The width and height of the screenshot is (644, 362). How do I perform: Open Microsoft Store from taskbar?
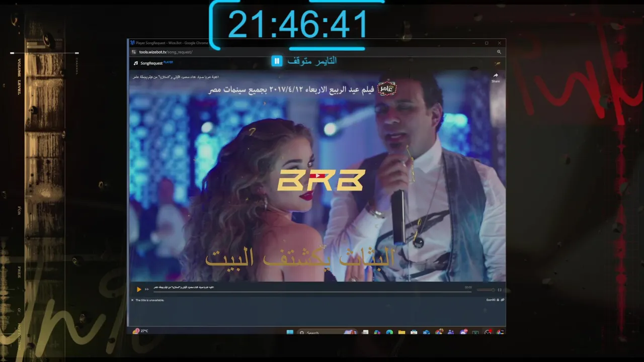tap(414, 332)
